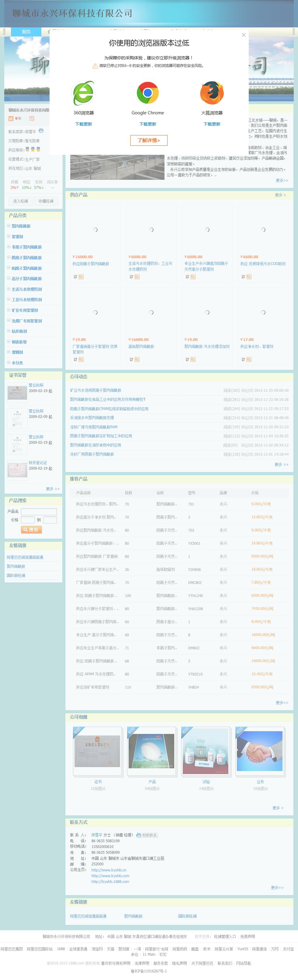Screen dimensions: 298x980
Task: Open the 业务 handshake album thumbnail
Action: click(x=260, y=752)
